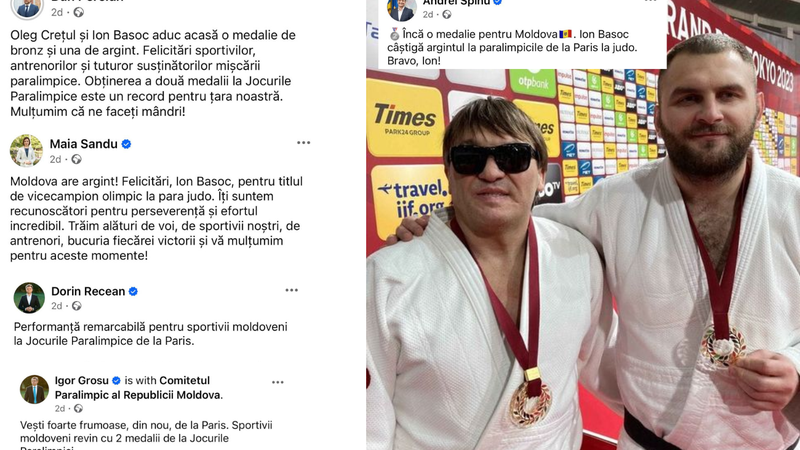Open the Igor Grosu name link
Screen dimensions: 800x450
pos(82,381)
